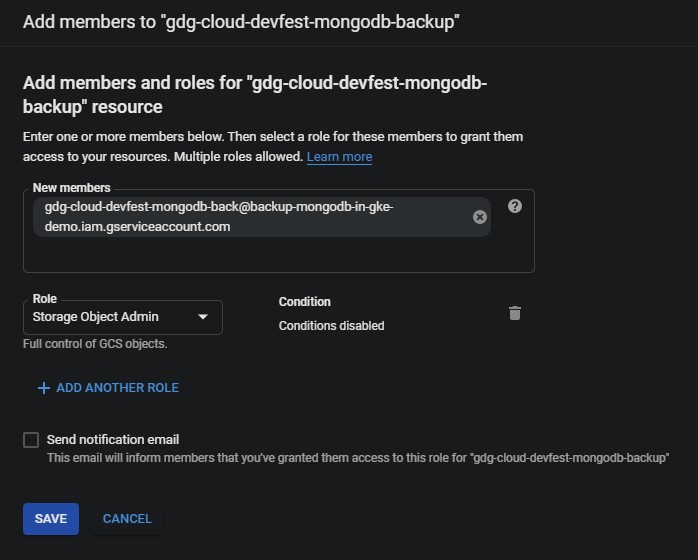698x560 pixels.
Task: Focus the New members input area
Action: pyautogui.click(x=278, y=254)
